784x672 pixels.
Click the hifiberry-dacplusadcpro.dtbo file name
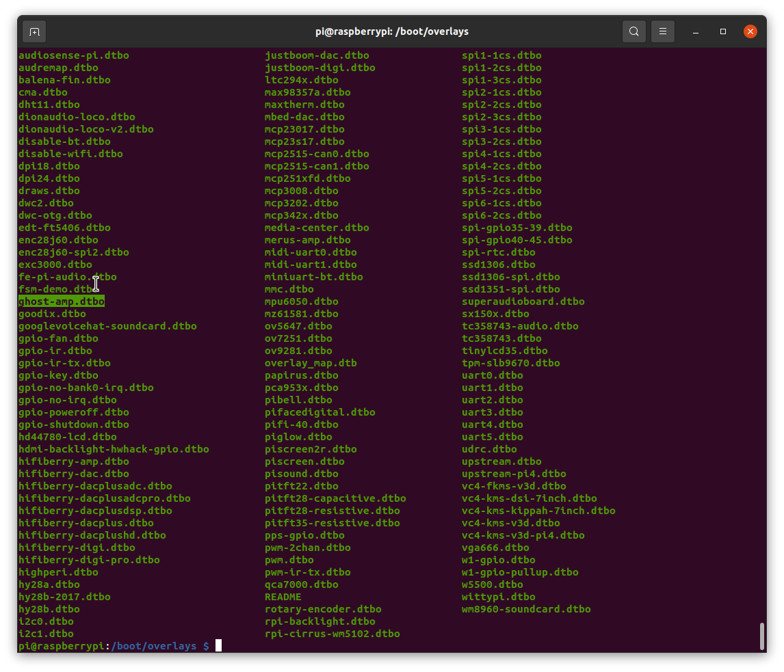tap(105, 498)
